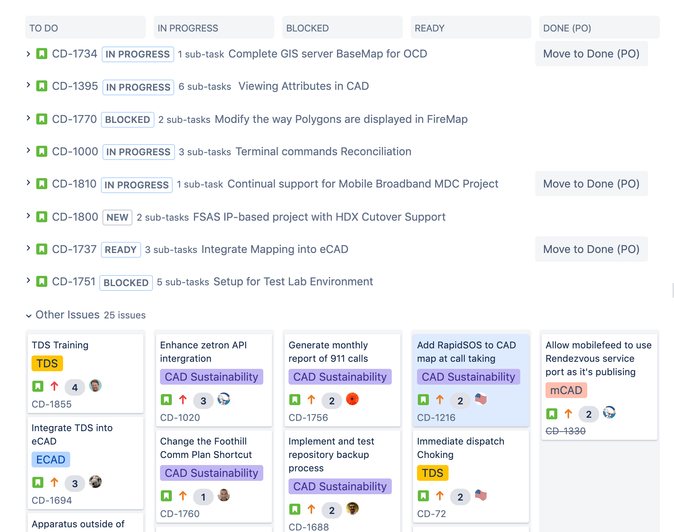Click the BLOCKED status lozenge on CD-1751

[126, 282]
